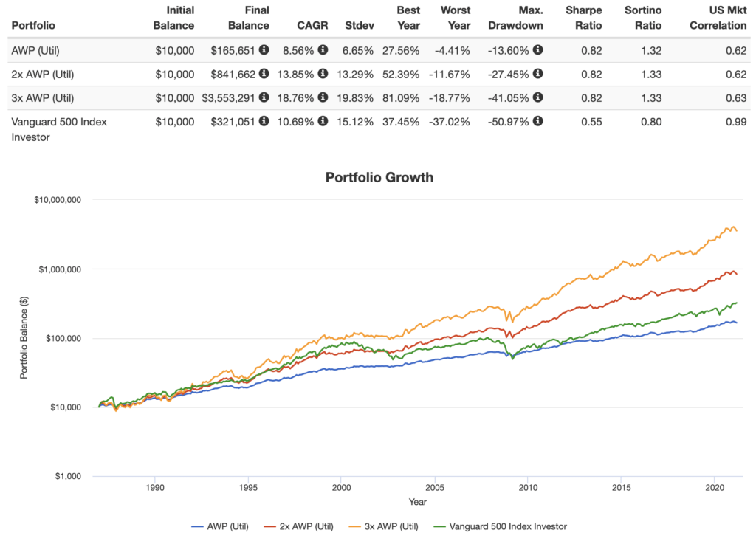This screenshot has width=756, height=541.
Task: Click info icon next to $841,662 balance
Action: click(x=264, y=74)
